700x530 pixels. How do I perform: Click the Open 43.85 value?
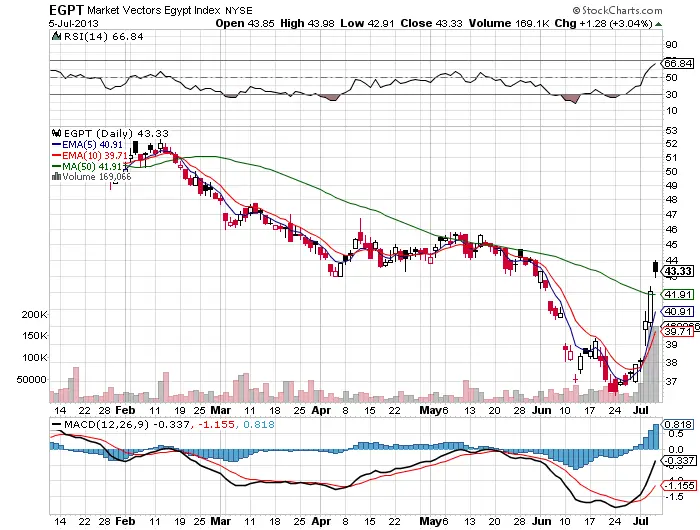(x=245, y=23)
